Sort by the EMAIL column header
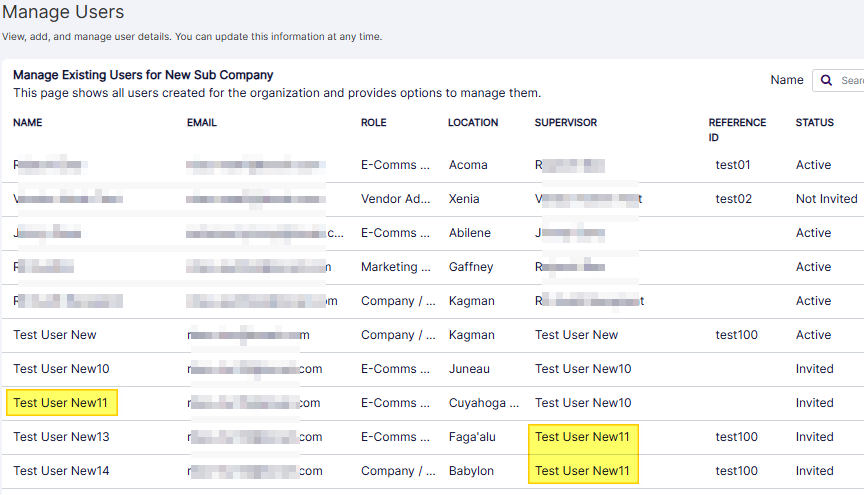The height and width of the screenshot is (495, 864). tap(202, 122)
